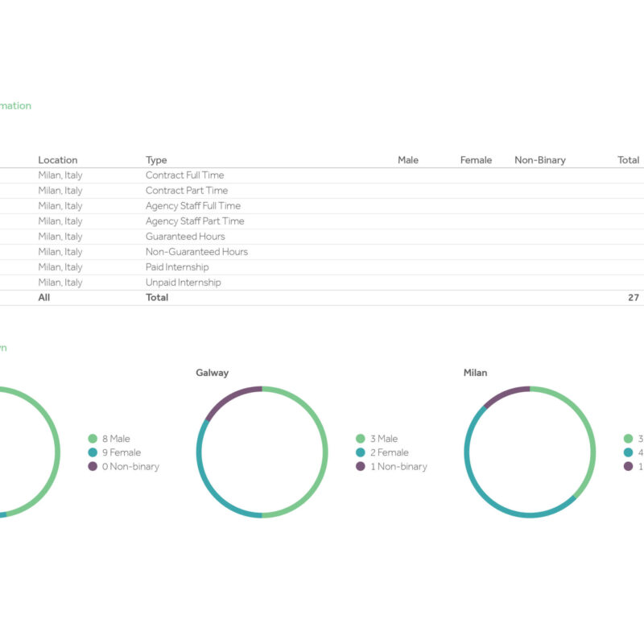The height and width of the screenshot is (644, 644).
Task: Click Milan, Italy in Contract Full Time row
Action: [x=60, y=175]
